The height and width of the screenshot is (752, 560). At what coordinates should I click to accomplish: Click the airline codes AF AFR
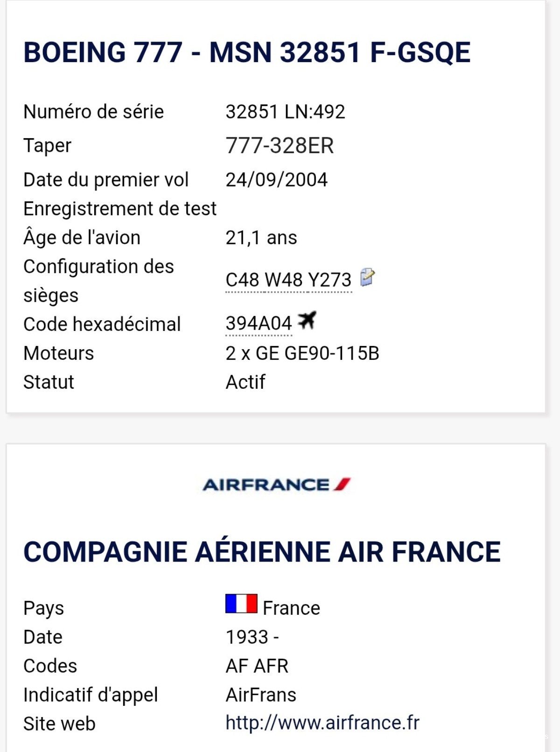click(257, 666)
